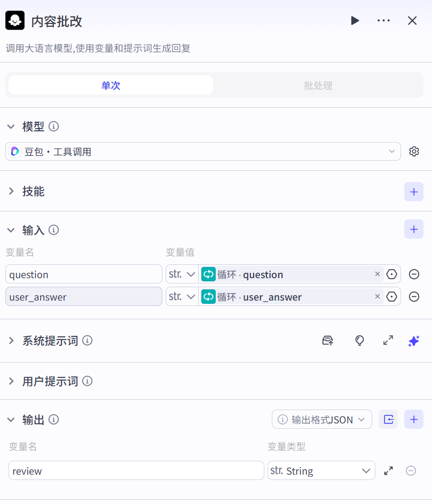Image resolution: width=432 pixels, height=504 pixels.
Task: Expand the system prompt editor
Action: (x=388, y=341)
